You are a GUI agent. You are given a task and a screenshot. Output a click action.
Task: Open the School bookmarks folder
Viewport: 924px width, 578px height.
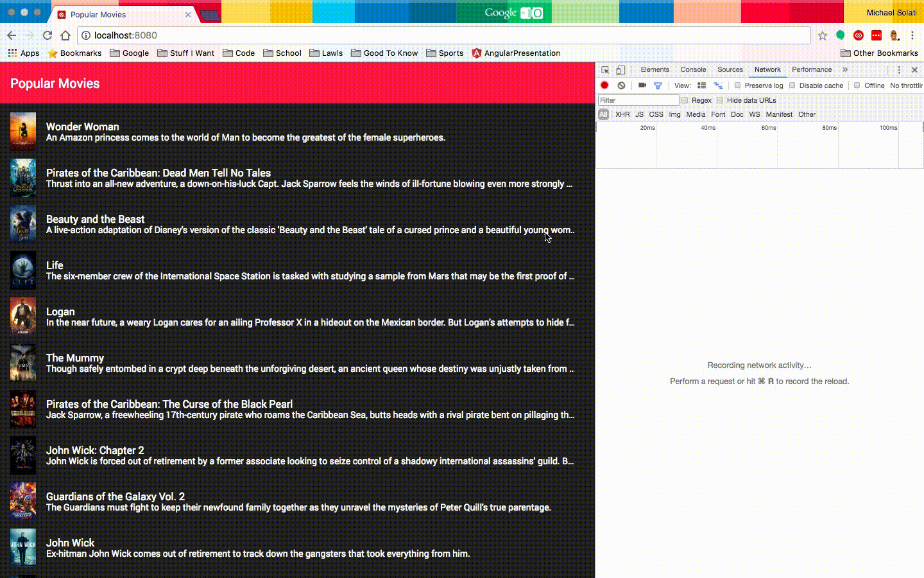[282, 53]
